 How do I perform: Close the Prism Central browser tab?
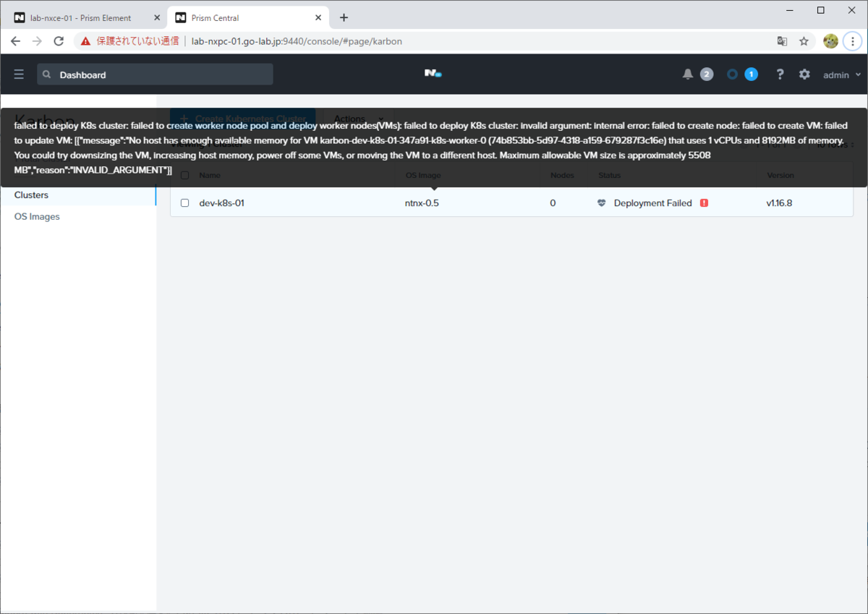[x=318, y=17]
